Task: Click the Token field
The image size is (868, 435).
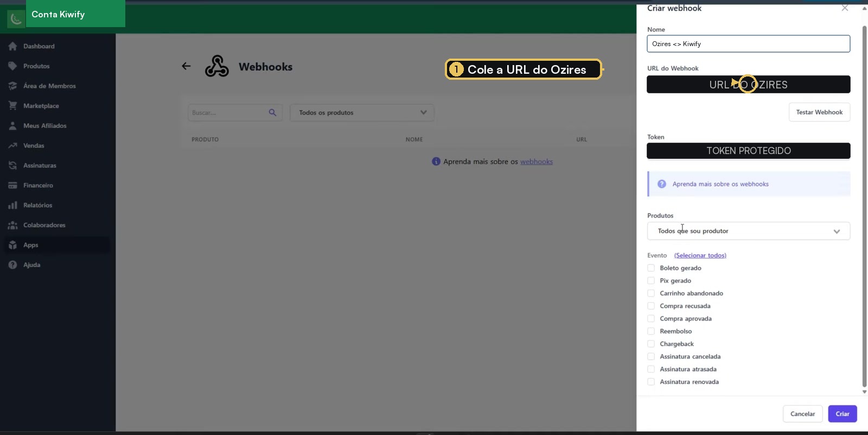Action: (748, 151)
